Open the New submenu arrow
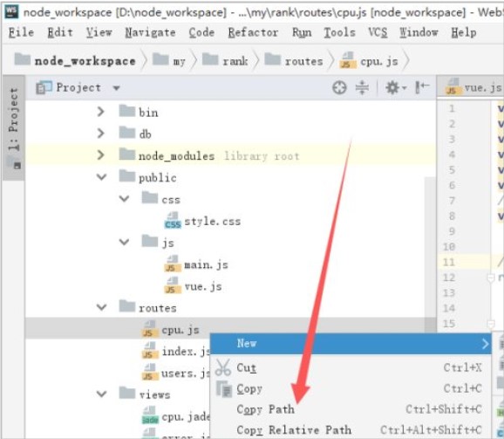This screenshot has height=439, width=504. click(486, 344)
